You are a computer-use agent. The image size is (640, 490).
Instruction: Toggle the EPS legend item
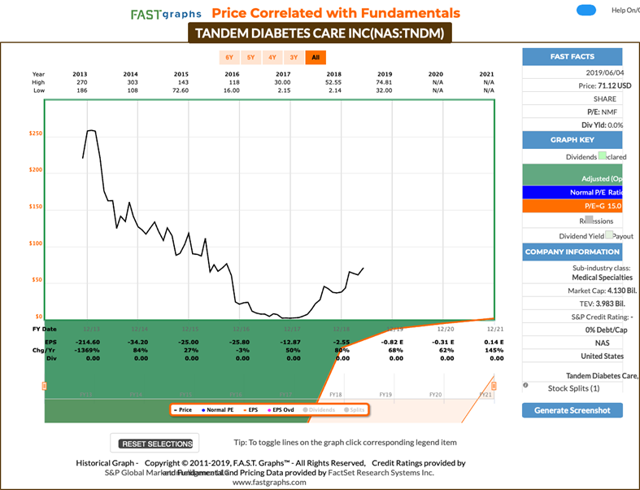tap(251, 410)
